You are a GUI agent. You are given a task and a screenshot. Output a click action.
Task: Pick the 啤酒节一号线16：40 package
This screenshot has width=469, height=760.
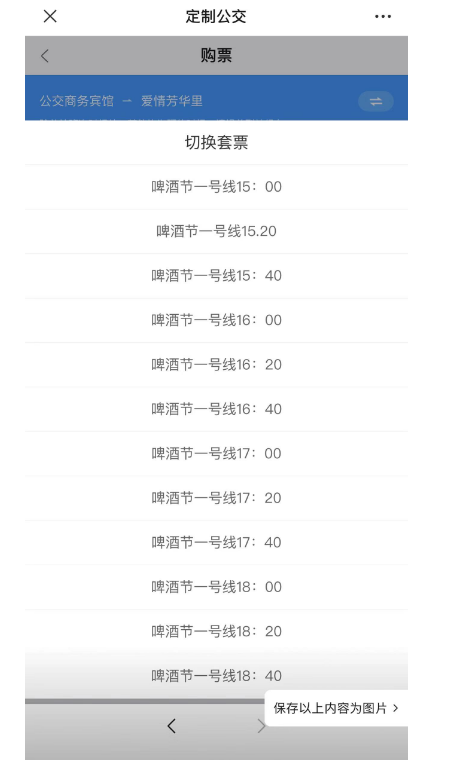tap(216, 409)
